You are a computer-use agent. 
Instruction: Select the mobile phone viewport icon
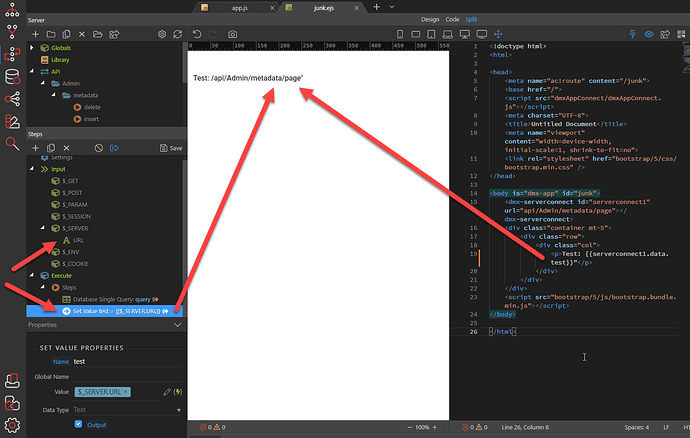click(x=400, y=34)
